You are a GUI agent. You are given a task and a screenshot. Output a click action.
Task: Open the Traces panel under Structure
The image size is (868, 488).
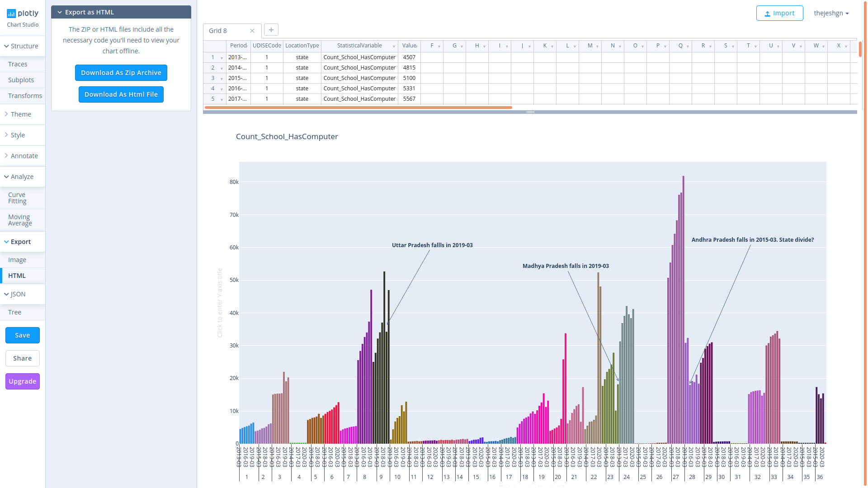point(18,64)
